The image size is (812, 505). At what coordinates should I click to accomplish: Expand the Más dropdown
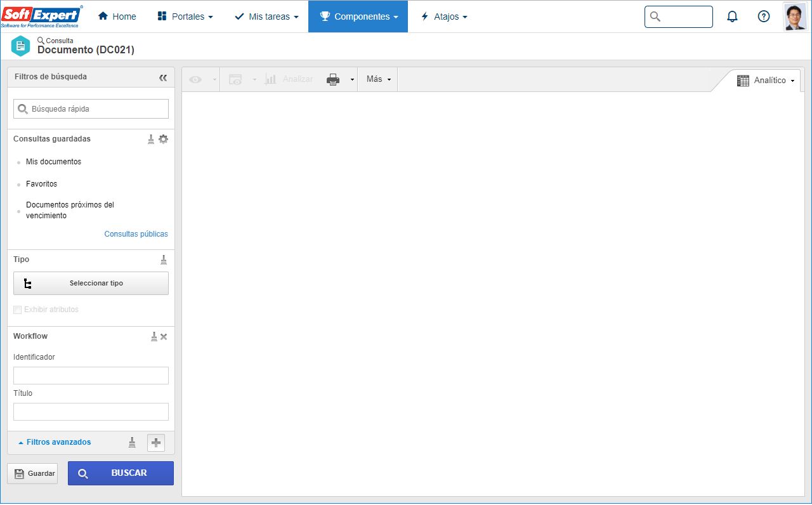(378, 79)
